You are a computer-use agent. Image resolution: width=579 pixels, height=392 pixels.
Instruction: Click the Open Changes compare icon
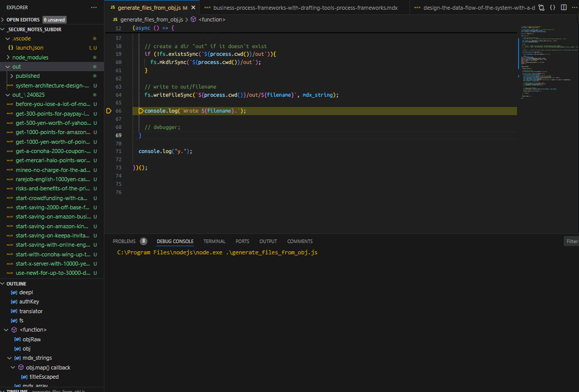click(541, 8)
